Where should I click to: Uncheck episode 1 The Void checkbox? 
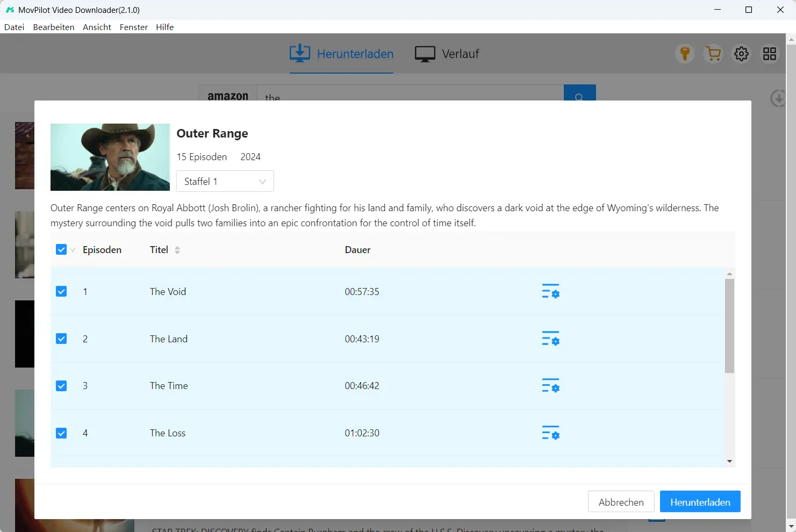point(61,291)
